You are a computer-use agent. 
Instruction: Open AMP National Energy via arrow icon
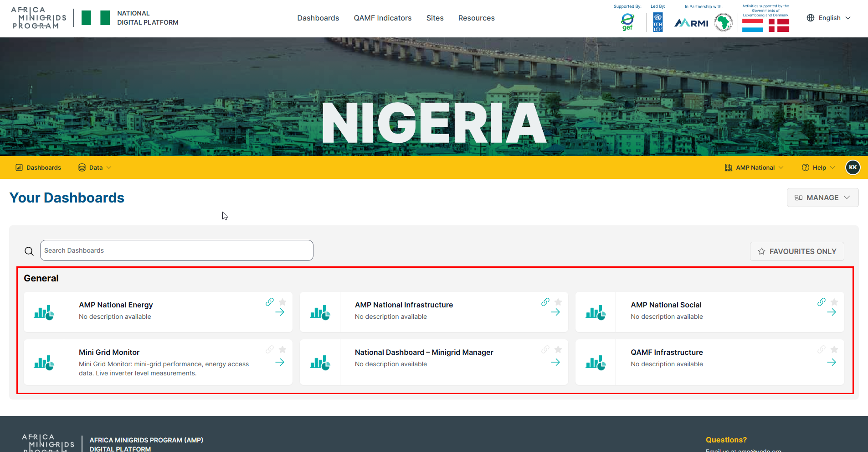click(280, 312)
